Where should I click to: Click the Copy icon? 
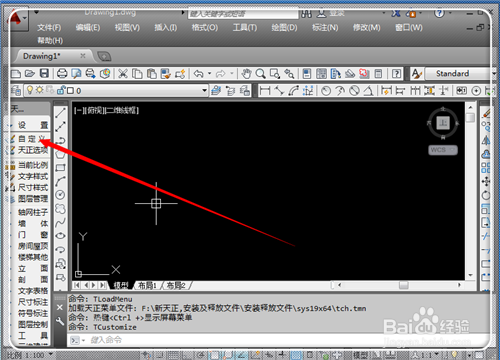click(137, 73)
